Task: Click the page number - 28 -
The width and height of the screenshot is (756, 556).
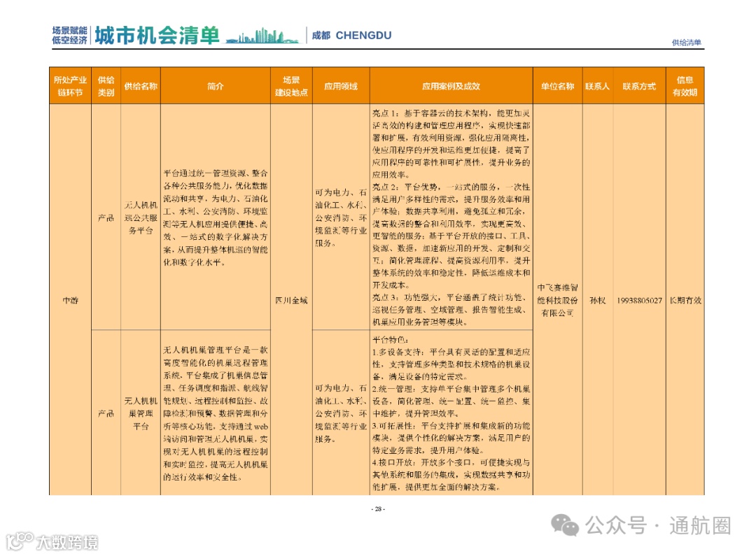Action: point(378,508)
